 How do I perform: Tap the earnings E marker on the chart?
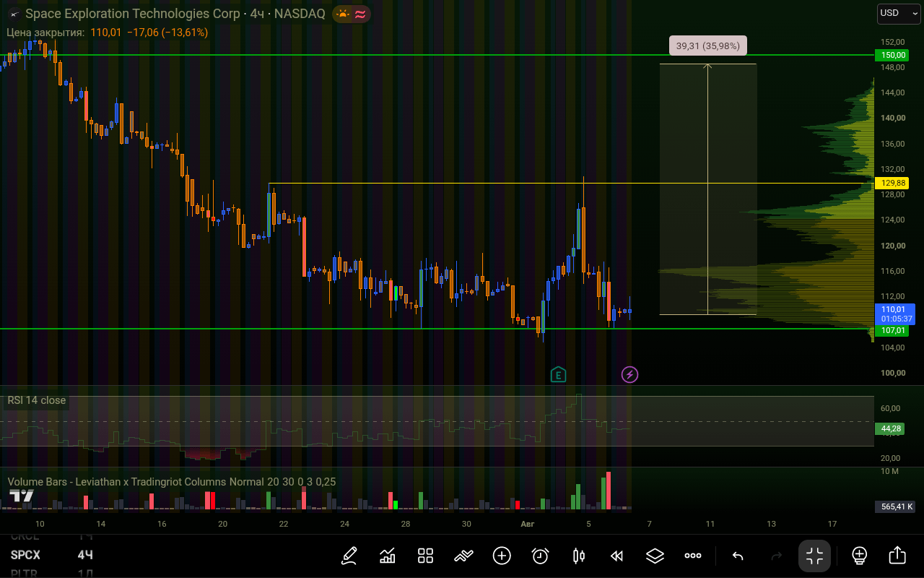click(x=558, y=374)
